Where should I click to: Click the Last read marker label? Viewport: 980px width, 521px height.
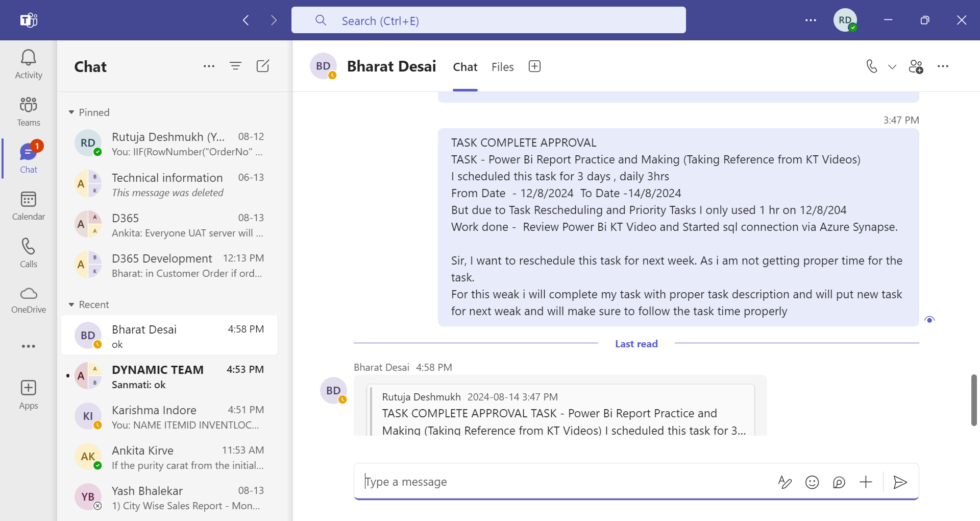pyautogui.click(x=636, y=344)
